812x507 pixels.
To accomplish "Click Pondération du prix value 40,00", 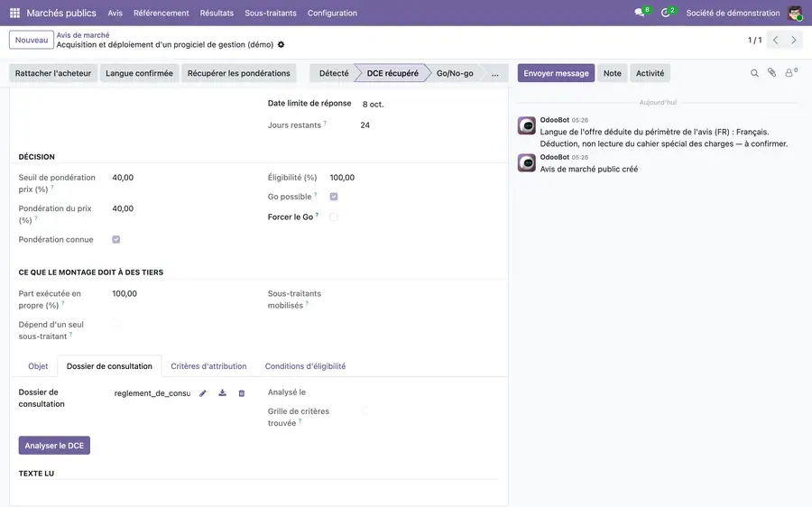I will pos(123,208).
